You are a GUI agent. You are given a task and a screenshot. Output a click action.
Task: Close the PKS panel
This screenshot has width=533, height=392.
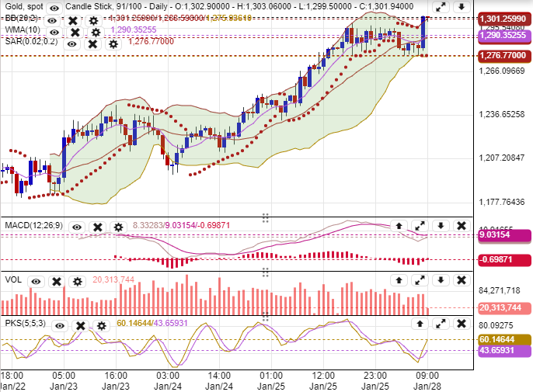(x=461, y=323)
